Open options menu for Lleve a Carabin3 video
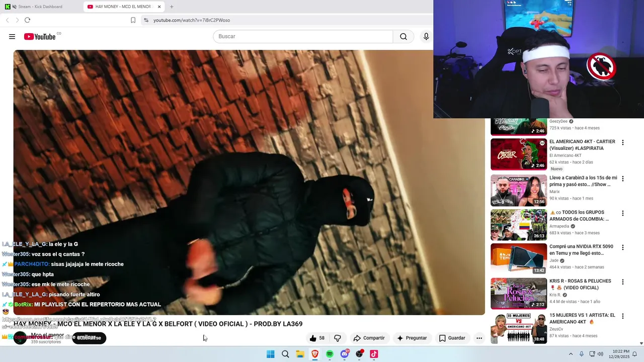Image resolution: width=644 pixels, height=362 pixels. (x=623, y=178)
